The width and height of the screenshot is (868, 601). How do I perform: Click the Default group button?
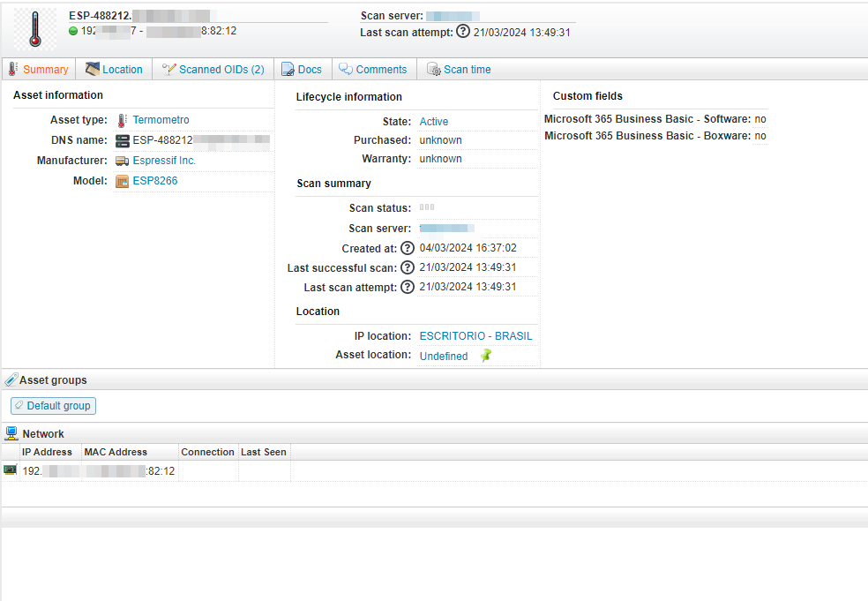coord(53,406)
